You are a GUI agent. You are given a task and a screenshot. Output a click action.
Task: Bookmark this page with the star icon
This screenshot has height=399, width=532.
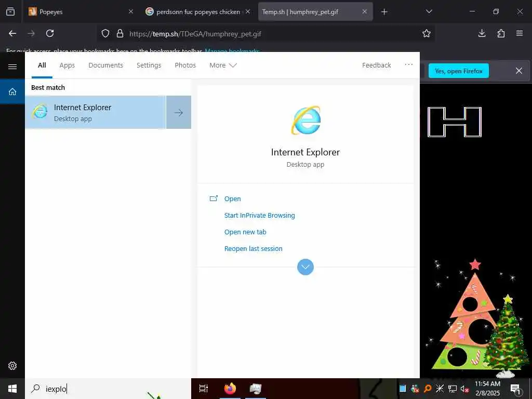pos(427,33)
